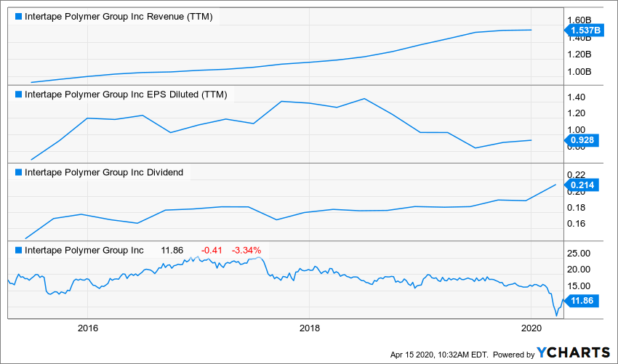618x364 pixels.
Task: Click the 2020 x-axis label
Action: pyautogui.click(x=531, y=328)
